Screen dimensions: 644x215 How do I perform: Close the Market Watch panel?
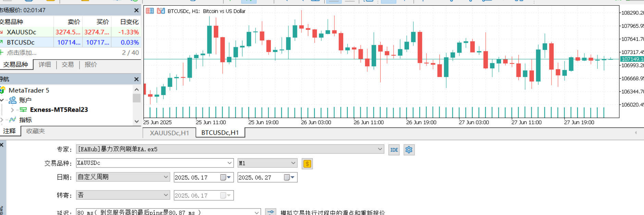pos(136,10)
